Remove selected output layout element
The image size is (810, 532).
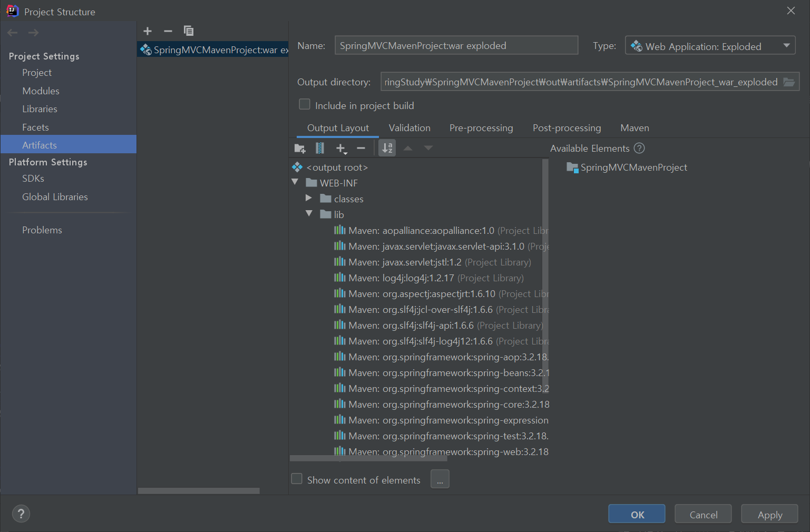(361, 149)
